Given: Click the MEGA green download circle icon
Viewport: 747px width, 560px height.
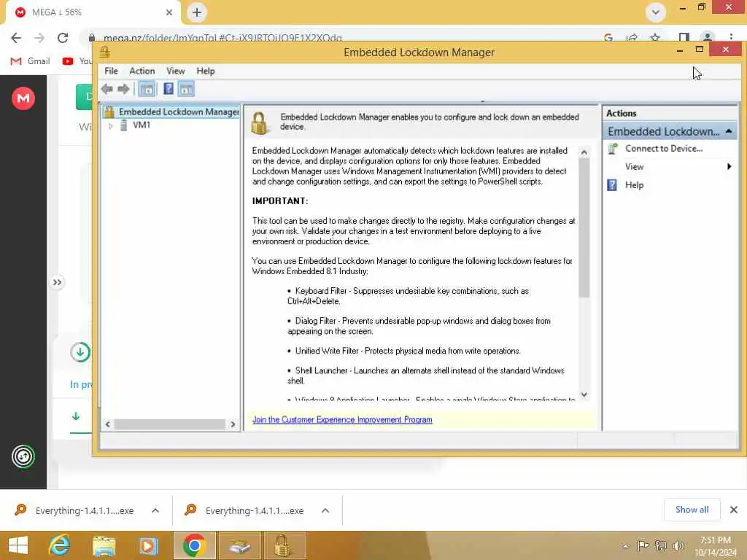Looking at the screenshot, I should coord(80,352).
